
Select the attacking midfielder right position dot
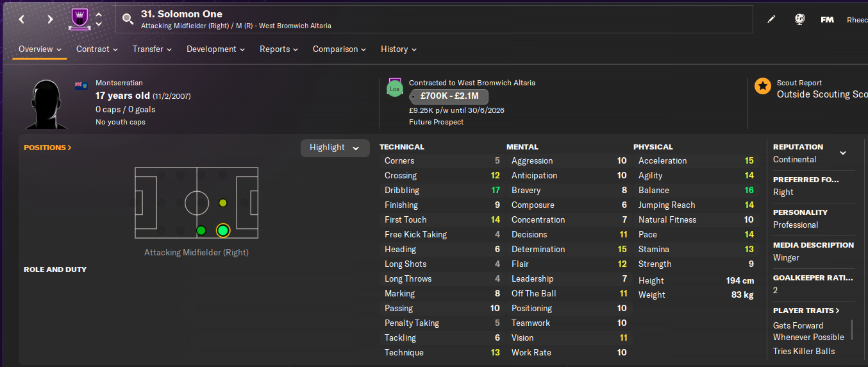tap(222, 230)
